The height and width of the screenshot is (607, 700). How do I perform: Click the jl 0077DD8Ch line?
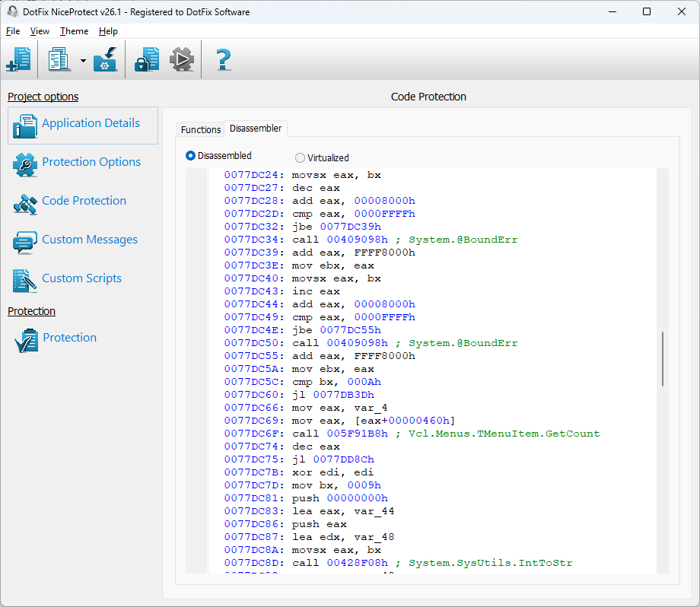[x=299, y=459]
